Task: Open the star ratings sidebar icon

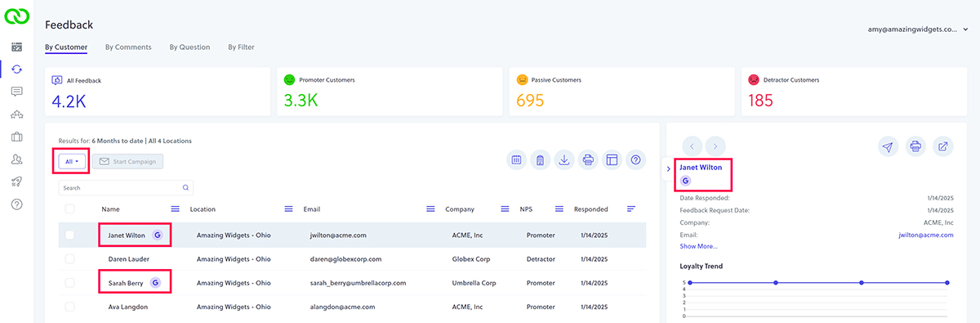Action: tap(16, 114)
